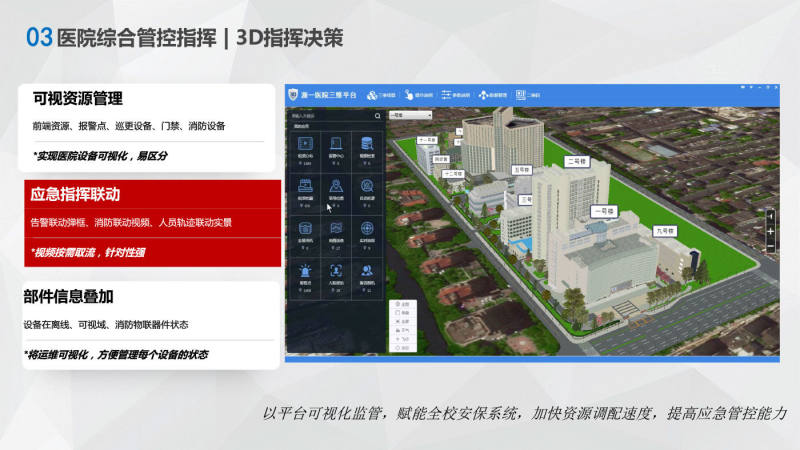
Task: Click the zoom out minus map control
Action: point(770,247)
